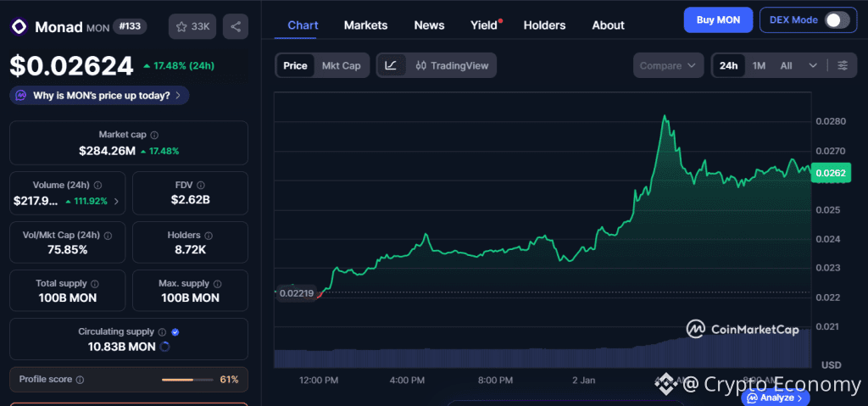Screen dimensions: 868x406
Task: Toggle DEX Mode switch
Action: (837, 20)
